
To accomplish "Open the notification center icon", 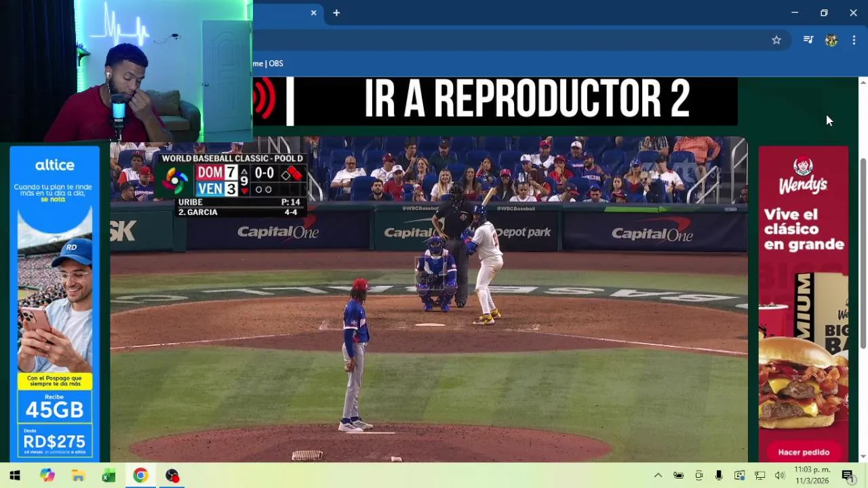I will pos(848,476).
